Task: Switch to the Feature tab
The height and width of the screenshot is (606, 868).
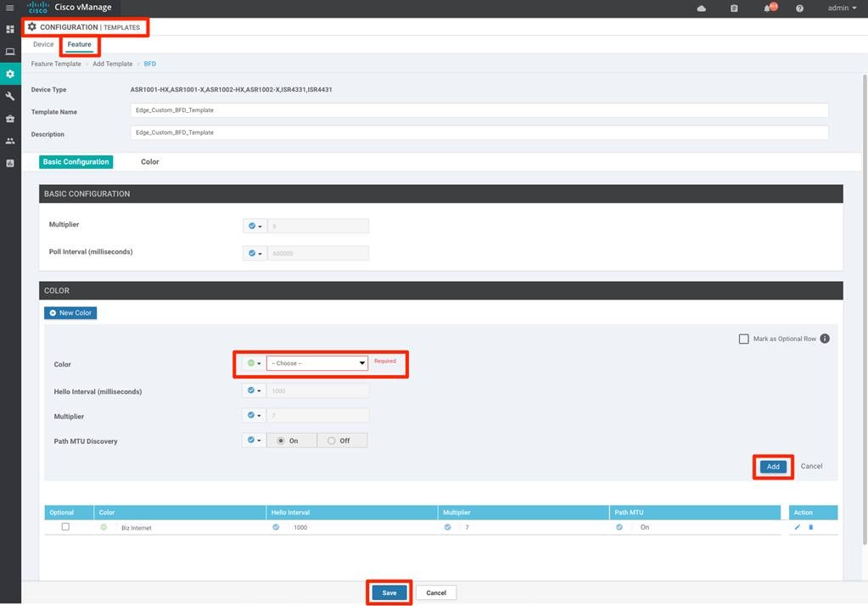Action: 79,44
